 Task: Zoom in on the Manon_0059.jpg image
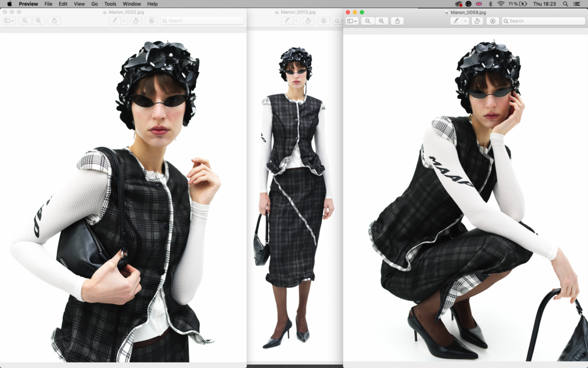(x=381, y=21)
